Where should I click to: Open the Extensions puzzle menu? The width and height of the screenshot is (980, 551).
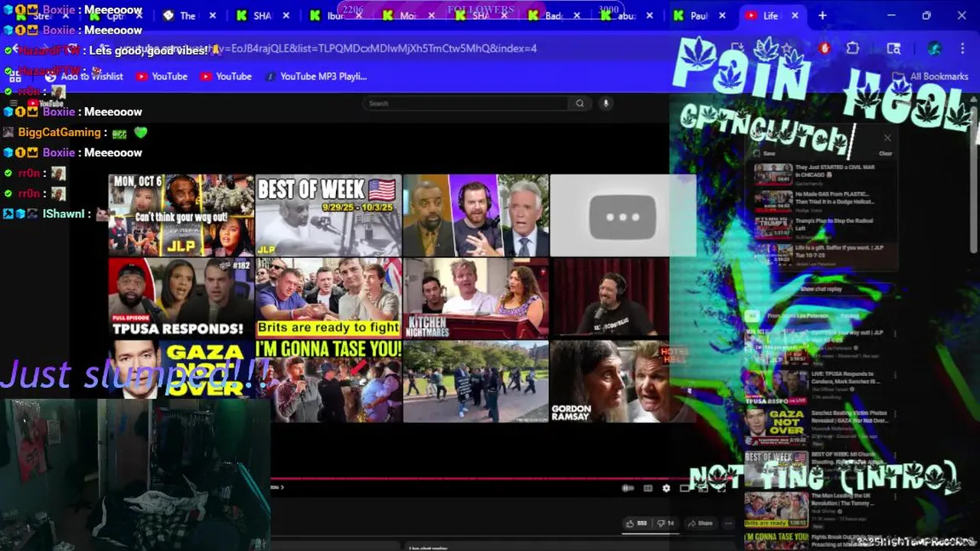(x=853, y=48)
